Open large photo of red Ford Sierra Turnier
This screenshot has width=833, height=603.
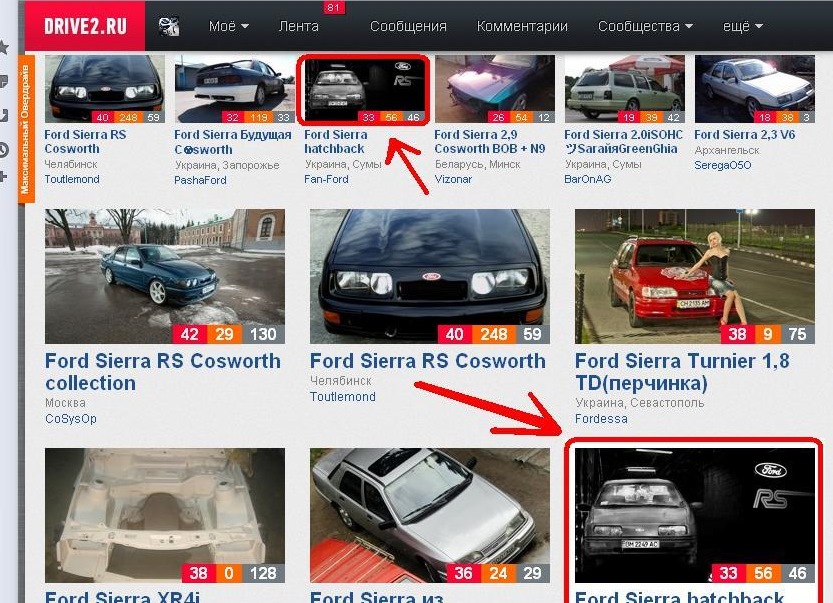(695, 276)
